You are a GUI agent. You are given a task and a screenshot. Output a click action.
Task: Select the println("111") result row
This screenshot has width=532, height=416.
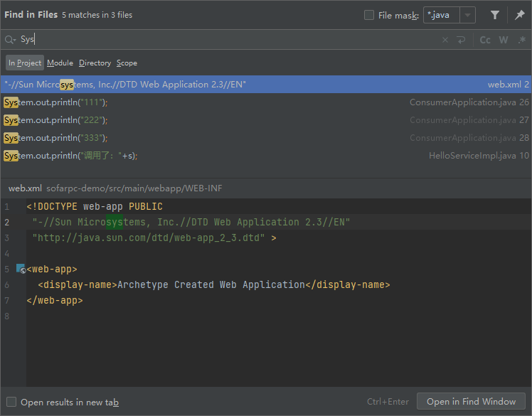tap(266, 102)
